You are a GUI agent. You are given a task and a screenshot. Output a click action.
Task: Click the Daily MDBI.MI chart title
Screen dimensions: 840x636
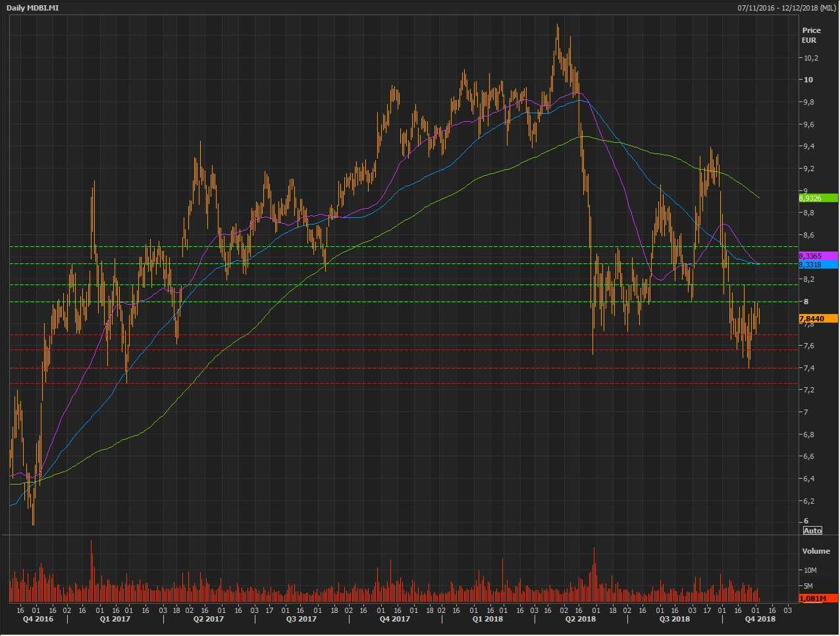click(x=33, y=8)
